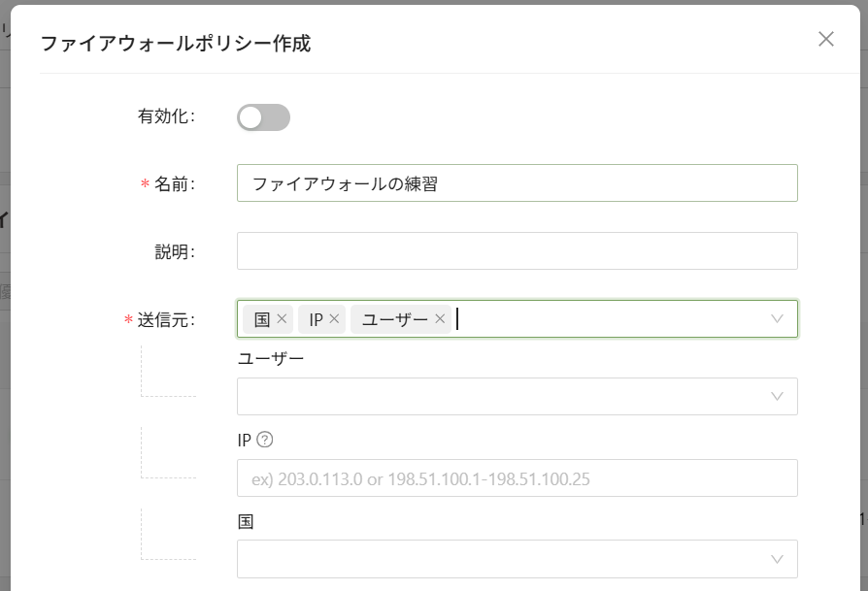Expand the 送信元 dropdown arrow
Image resolution: width=868 pixels, height=591 pixels.
click(777, 319)
